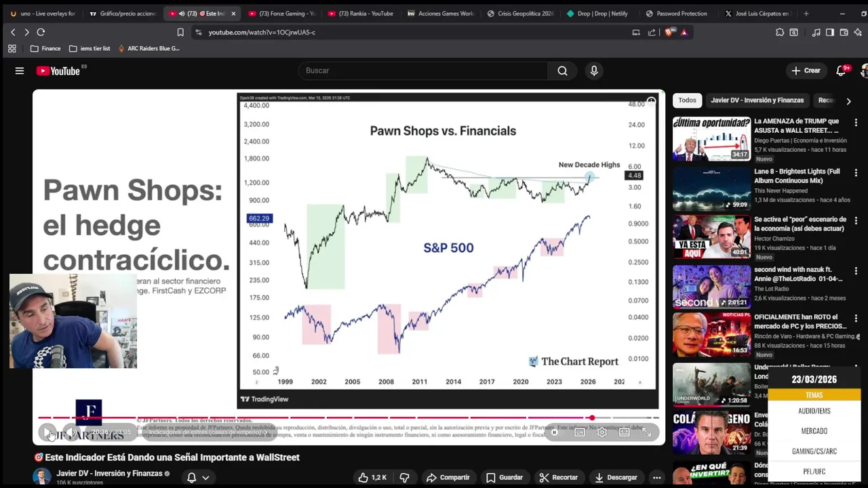Image resolution: width=868 pixels, height=488 pixels.
Task: Click the YouTube search magnifier button
Action: pyautogui.click(x=562, y=70)
